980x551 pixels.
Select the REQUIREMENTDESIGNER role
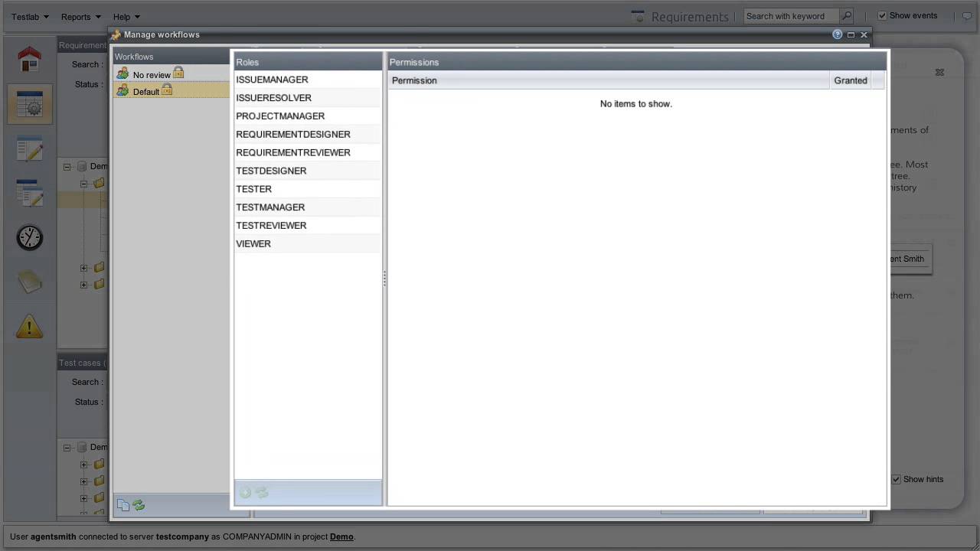tap(308, 135)
